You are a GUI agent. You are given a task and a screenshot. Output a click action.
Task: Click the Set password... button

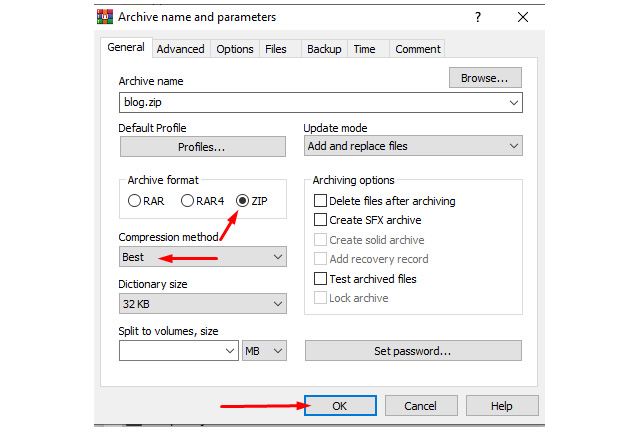pos(413,351)
